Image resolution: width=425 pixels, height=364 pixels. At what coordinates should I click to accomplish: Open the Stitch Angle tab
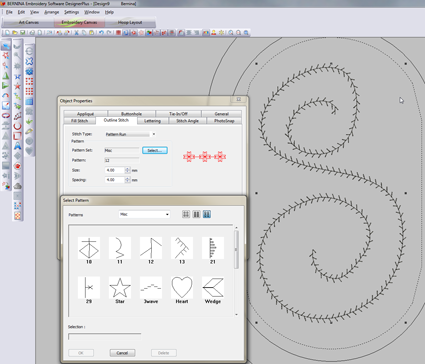pyautogui.click(x=187, y=121)
